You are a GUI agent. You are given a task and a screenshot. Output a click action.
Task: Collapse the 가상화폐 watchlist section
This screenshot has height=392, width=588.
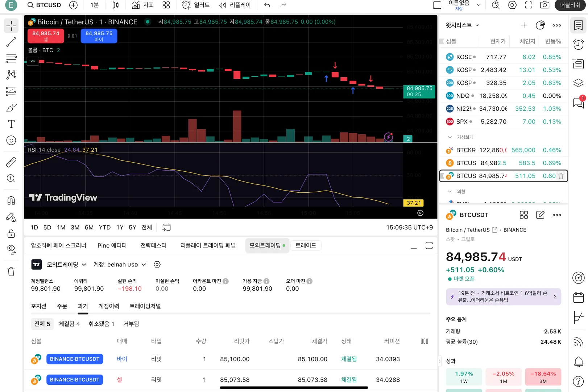[450, 137]
